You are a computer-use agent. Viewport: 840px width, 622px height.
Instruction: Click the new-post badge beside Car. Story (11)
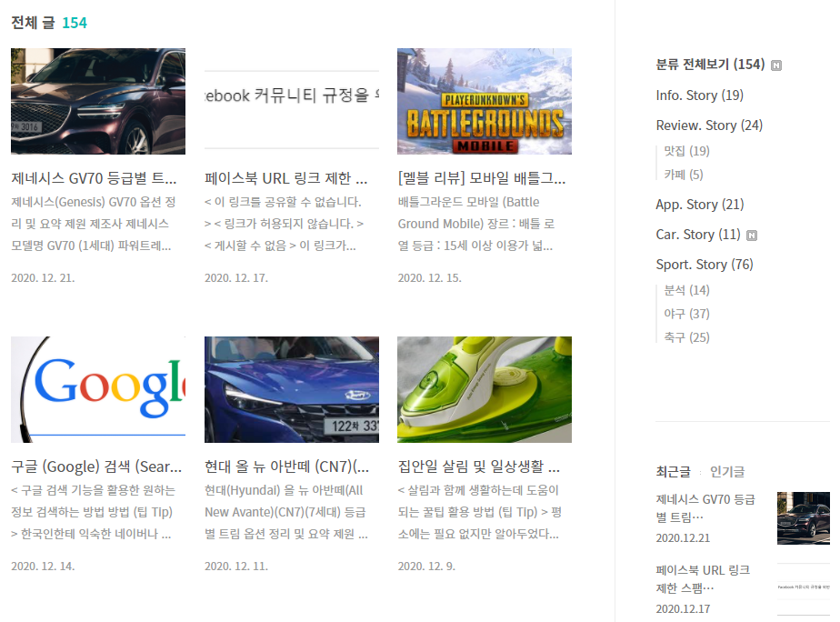(x=752, y=236)
